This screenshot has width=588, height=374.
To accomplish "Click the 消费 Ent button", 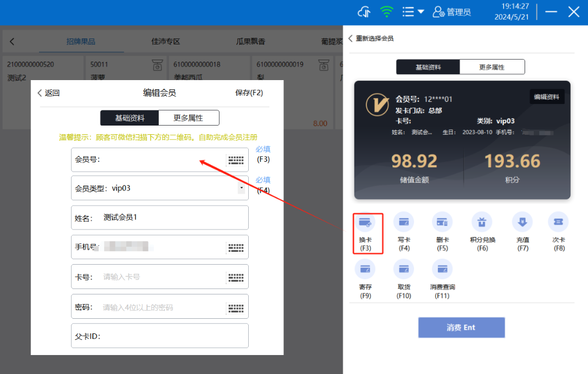I will pyautogui.click(x=461, y=327).
